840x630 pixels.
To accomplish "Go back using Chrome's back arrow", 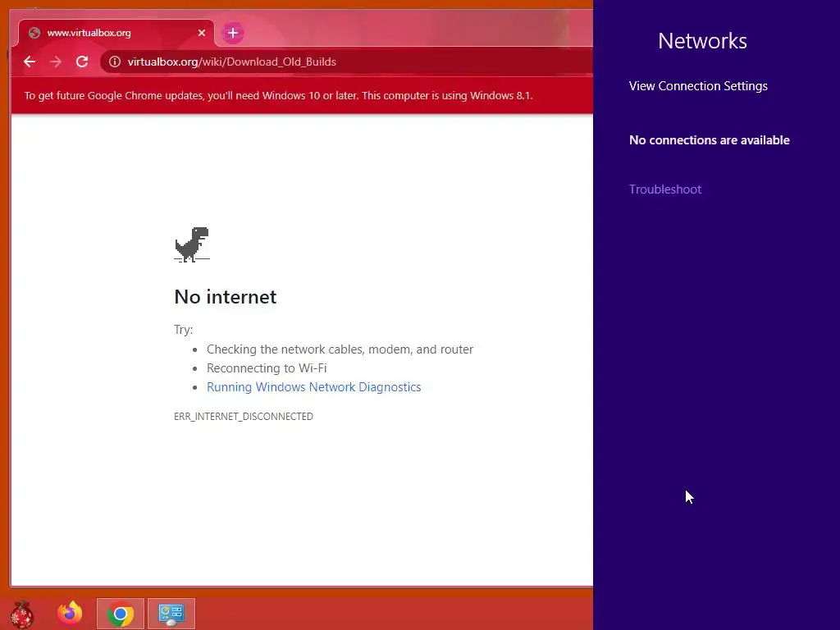I will click(x=30, y=62).
